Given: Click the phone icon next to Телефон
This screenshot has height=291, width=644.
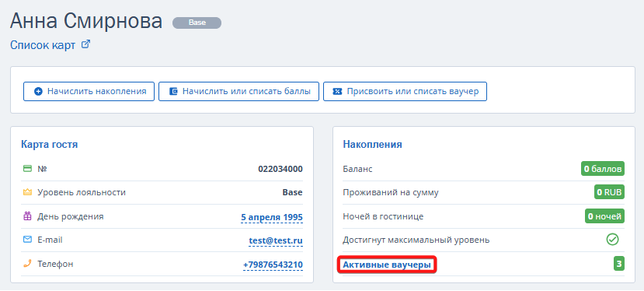Looking at the screenshot, I should tap(27, 264).
